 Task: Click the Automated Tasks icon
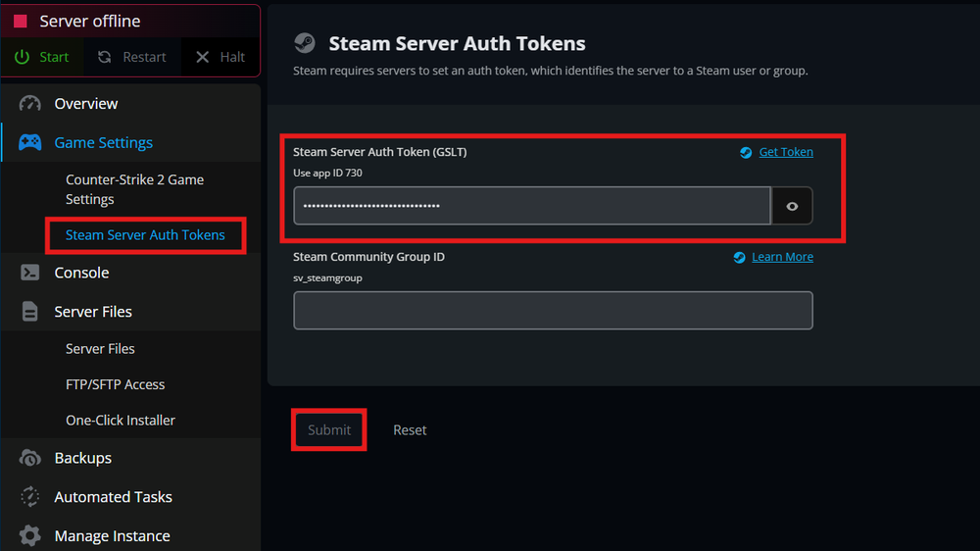coord(29,497)
